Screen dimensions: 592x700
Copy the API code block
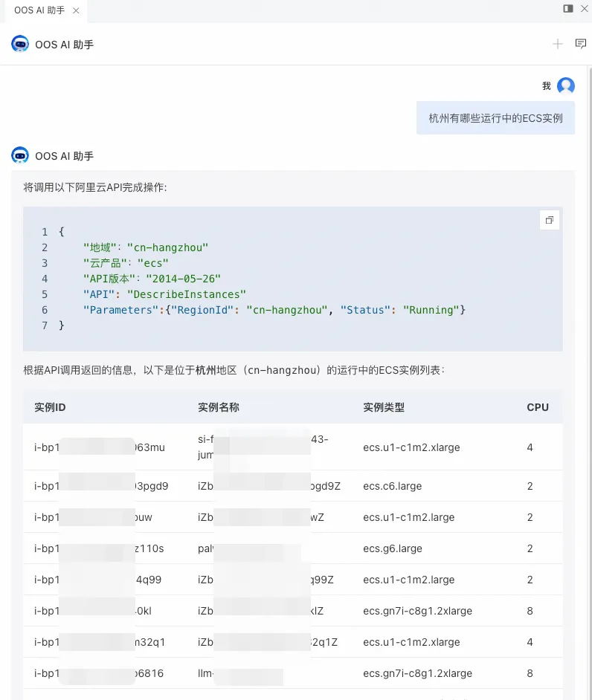coord(550,220)
